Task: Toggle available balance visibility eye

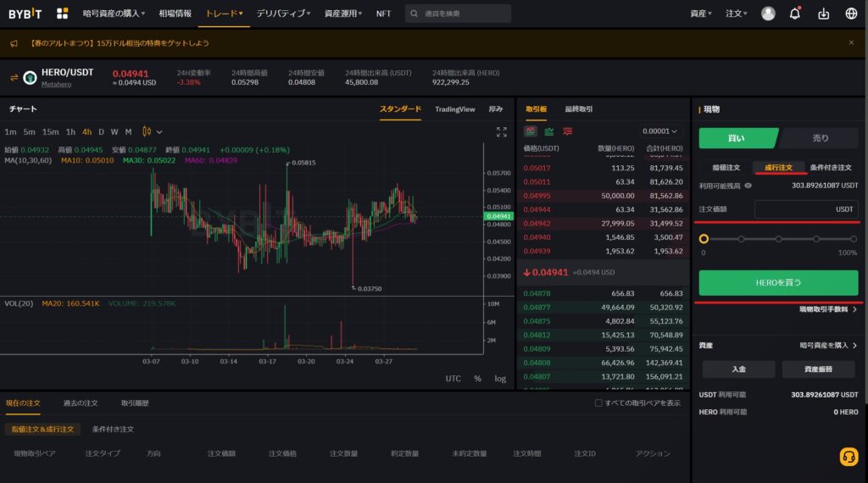Action: tap(748, 186)
